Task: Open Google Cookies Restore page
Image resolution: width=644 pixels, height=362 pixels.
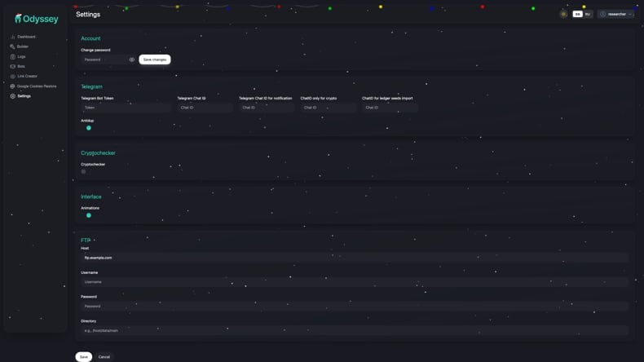Action: 36,86
